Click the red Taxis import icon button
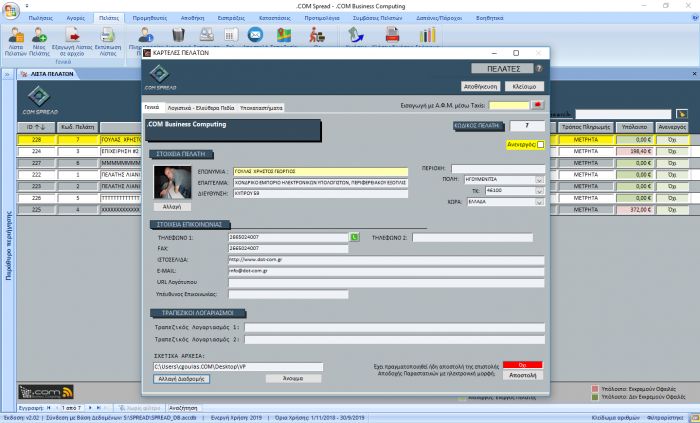Image resolution: width=700 pixels, height=423 pixels. 538,105
